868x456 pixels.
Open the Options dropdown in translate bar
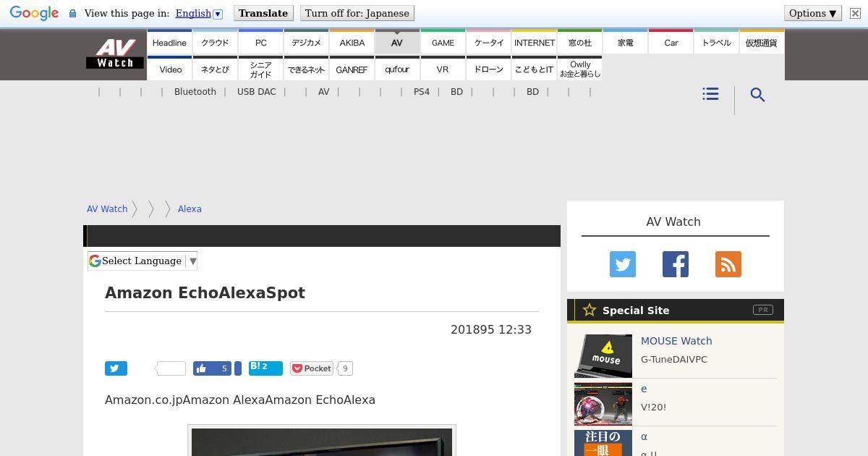[x=812, y=13]
